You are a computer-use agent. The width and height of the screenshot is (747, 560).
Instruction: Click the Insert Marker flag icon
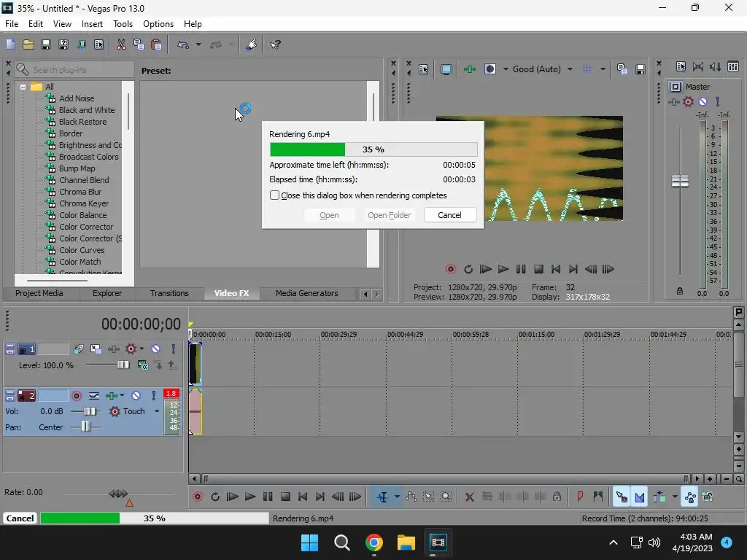[x=580, y=497]
